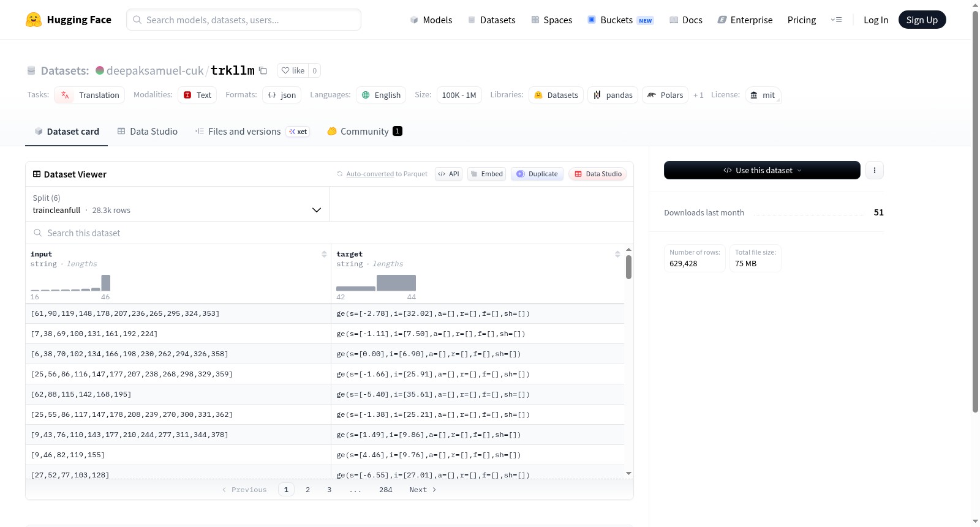Image resolution: width=980 pixels, height=527 pixels.
Task: Click row cell '[7,38,69,100,131,161,192,224]'
Action: [x=178, y=334]
